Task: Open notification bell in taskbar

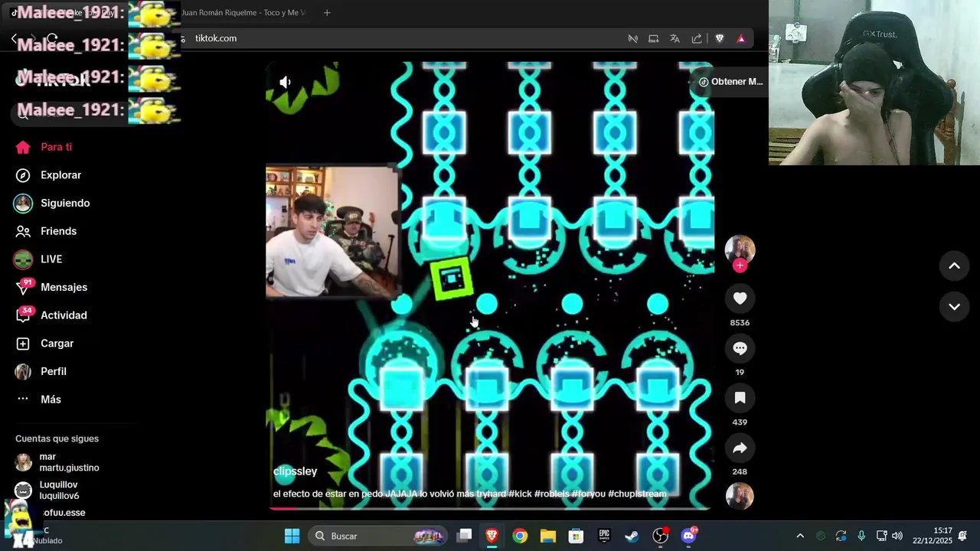Action: (x=962, y=536)
